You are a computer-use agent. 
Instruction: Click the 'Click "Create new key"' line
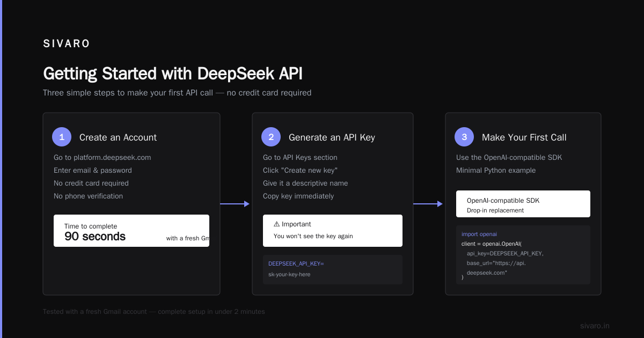pos(300,170)
